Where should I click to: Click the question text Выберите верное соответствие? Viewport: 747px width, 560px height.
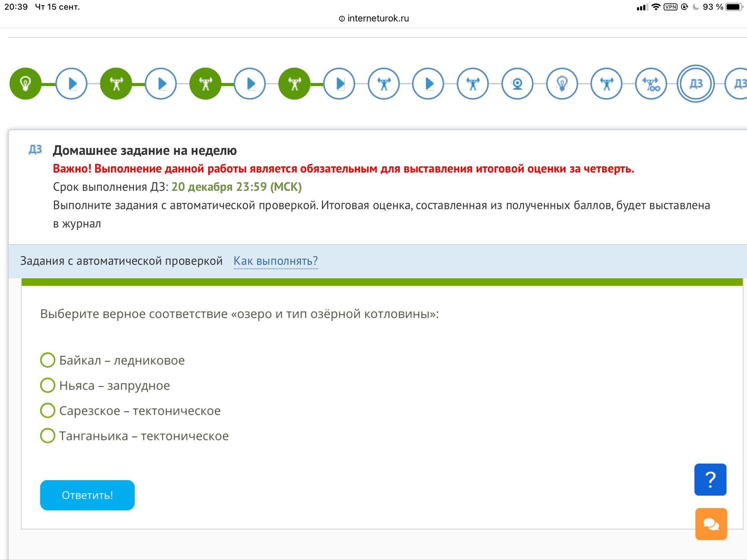[x=239, y=314]
